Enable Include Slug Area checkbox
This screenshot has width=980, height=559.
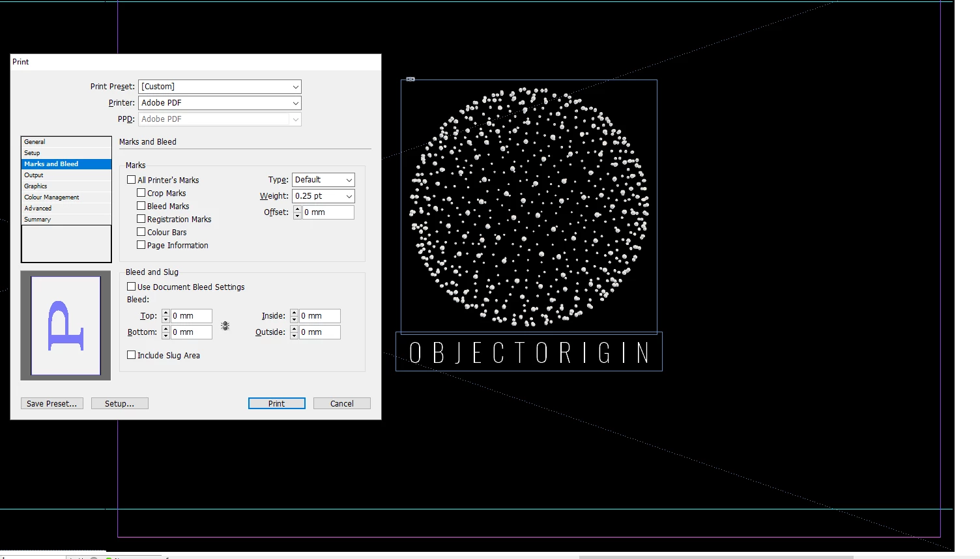pos(131,355)
